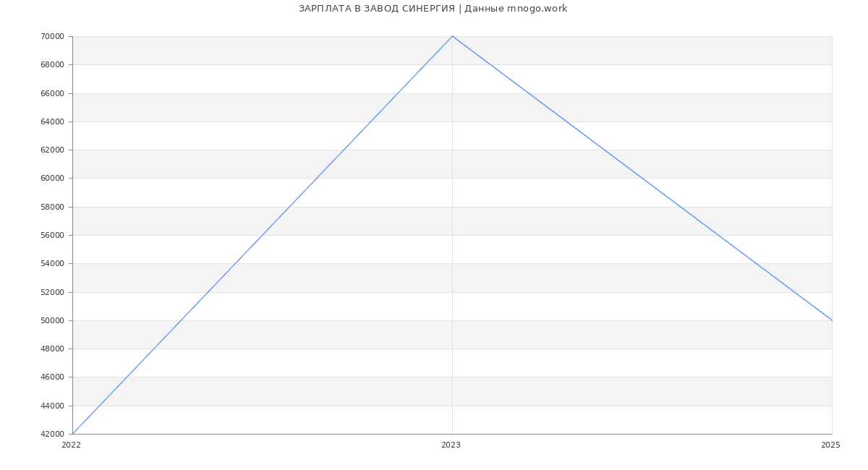Click the line's starting point at 42000
The width and height of the screenshot is (868, 470).
pyautogui.click(x=72, y=434)
